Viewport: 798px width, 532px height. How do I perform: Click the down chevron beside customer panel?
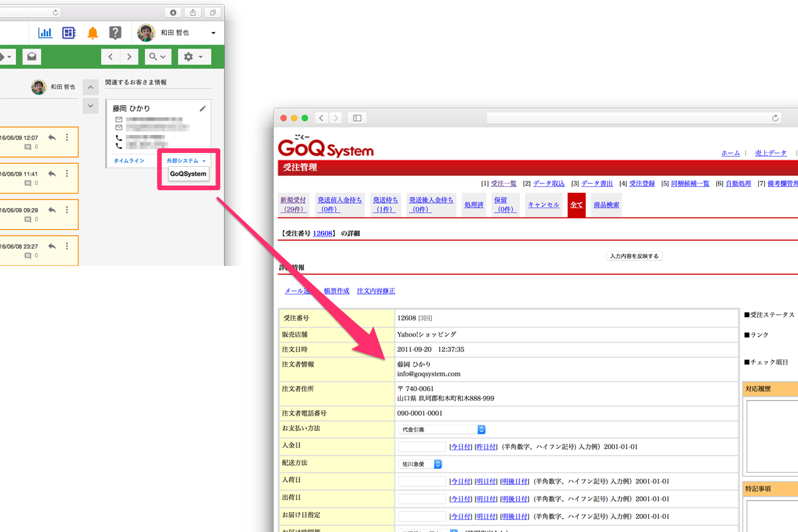click(x=91, y=105)
